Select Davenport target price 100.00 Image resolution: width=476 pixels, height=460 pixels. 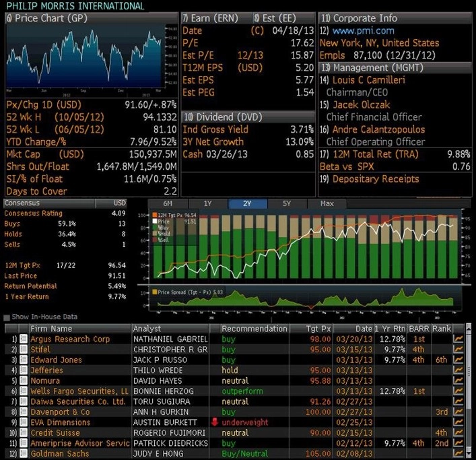coord(318,412)
